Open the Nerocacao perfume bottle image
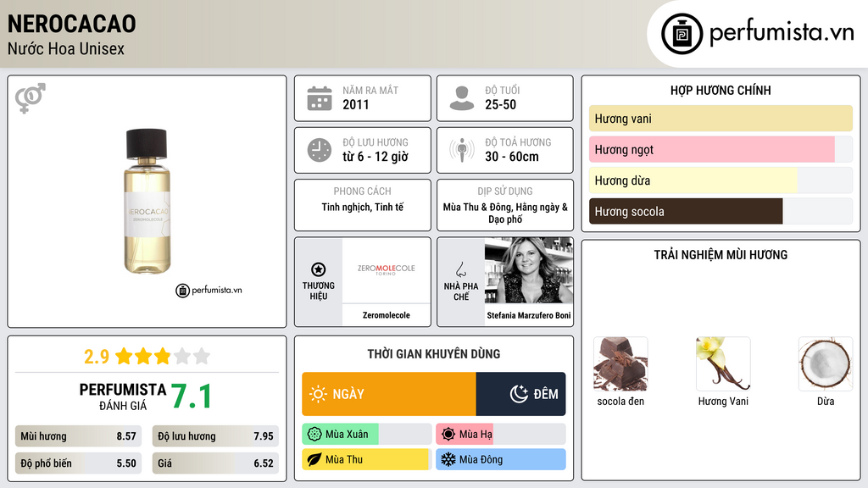Screen dimensions: 868x488 click(x=147, y=202)
